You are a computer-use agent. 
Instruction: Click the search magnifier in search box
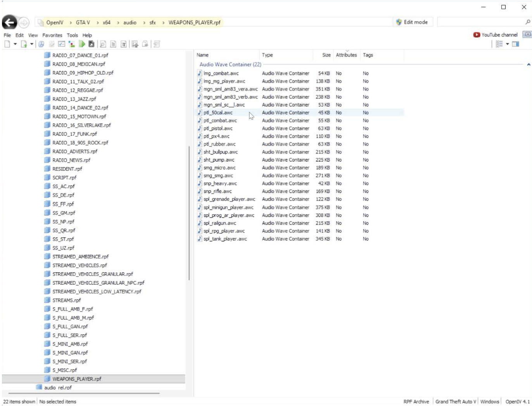[x=527, y=22]
